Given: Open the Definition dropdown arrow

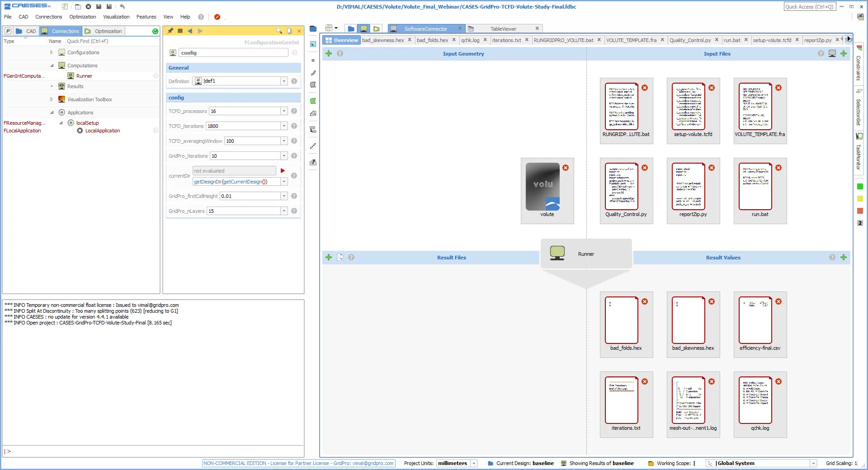Looking at the screenshot, I should pos(284,81).
